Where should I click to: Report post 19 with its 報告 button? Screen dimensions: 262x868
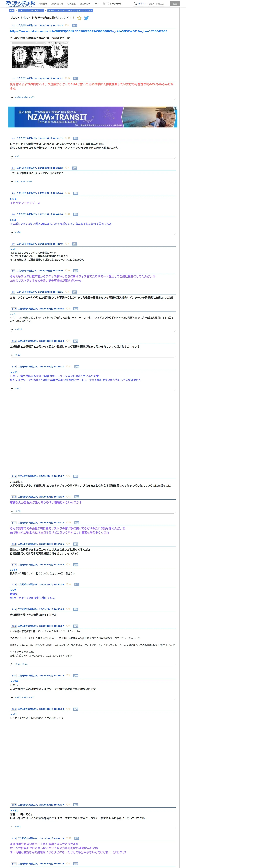[x=76, y=609]
